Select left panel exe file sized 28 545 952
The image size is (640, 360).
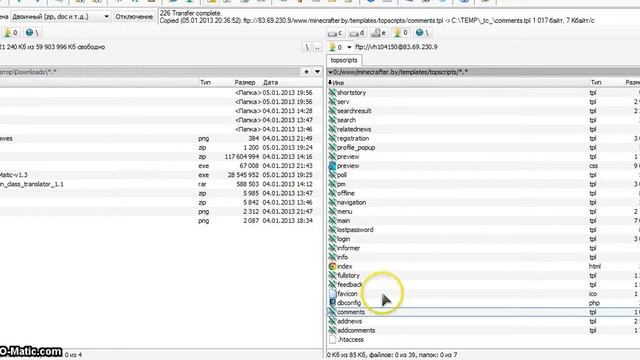click(161, 175)
